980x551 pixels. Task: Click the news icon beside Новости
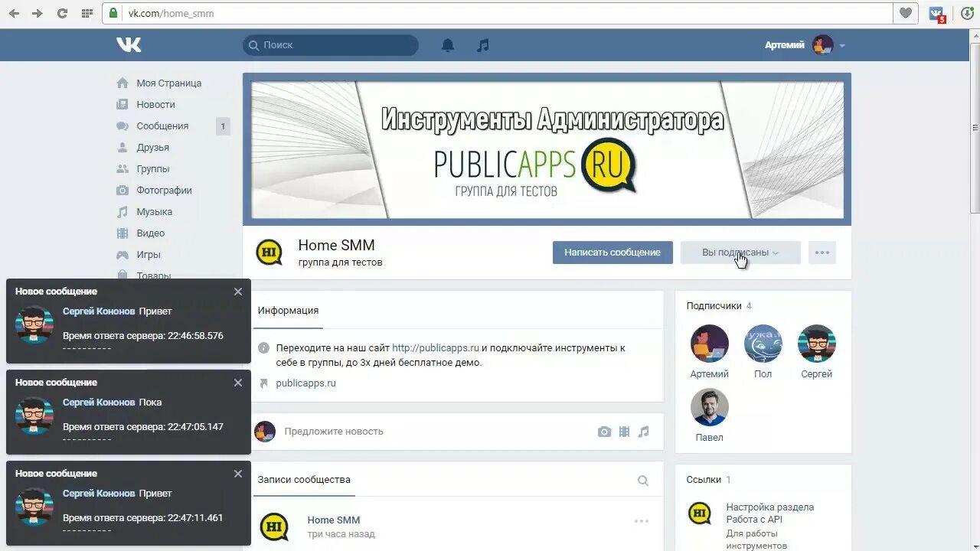click(x=122, y=104)
